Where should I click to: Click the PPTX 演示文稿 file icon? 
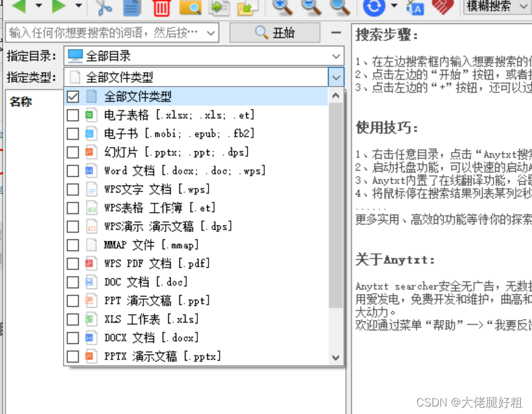pos(90,356)
